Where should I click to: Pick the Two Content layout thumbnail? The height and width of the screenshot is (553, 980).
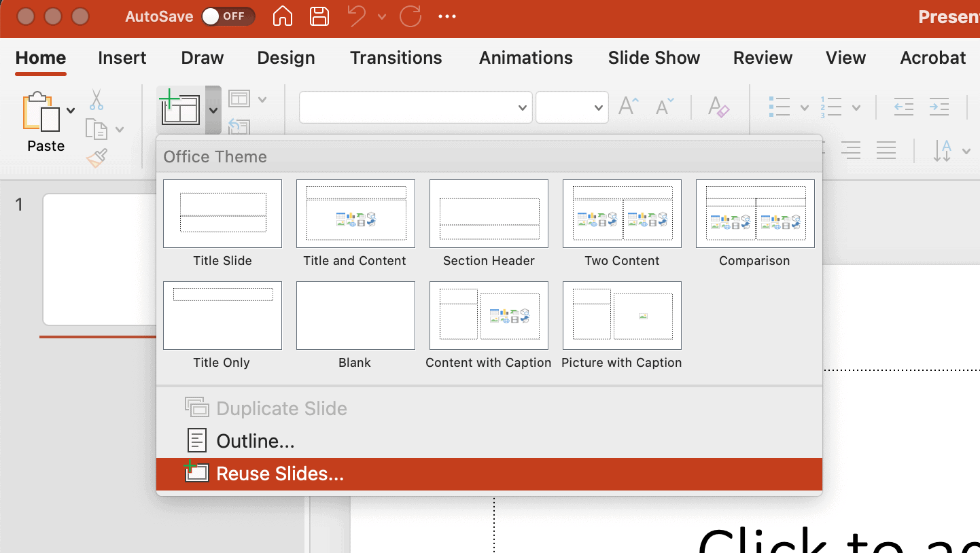[621, 213]
